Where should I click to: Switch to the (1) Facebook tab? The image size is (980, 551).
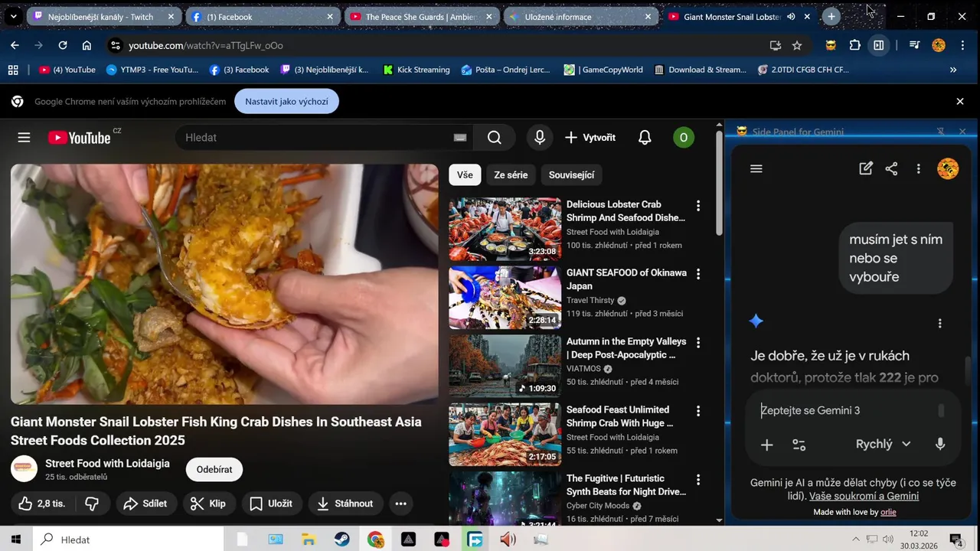pyautogui.click(x=261, y=16)
